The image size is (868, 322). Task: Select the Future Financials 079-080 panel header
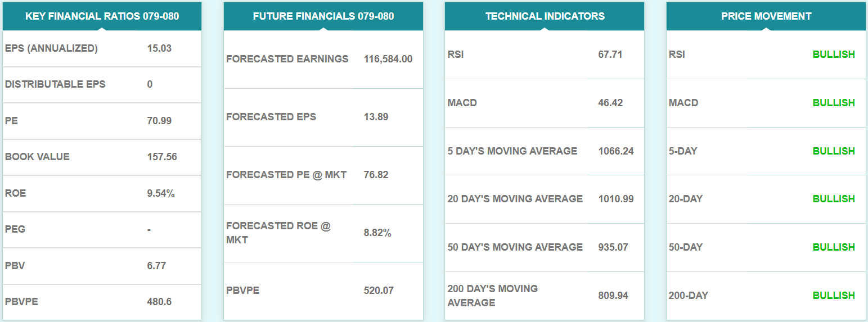323,16
